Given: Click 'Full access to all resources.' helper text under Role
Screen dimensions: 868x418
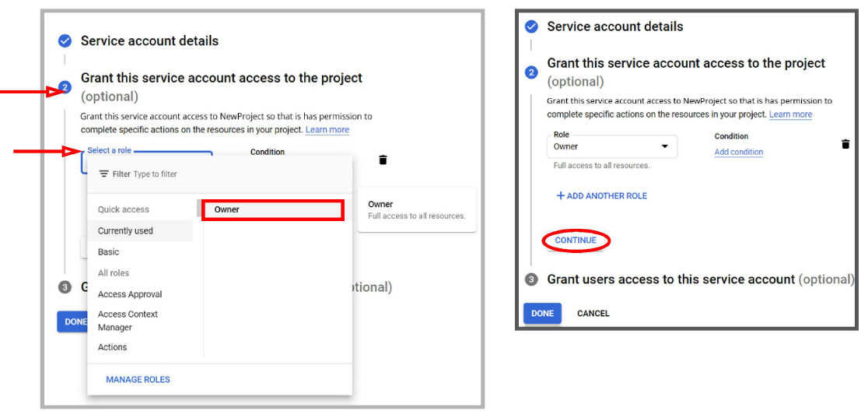Looking at the screenshot, I should [x=602, y=166].
